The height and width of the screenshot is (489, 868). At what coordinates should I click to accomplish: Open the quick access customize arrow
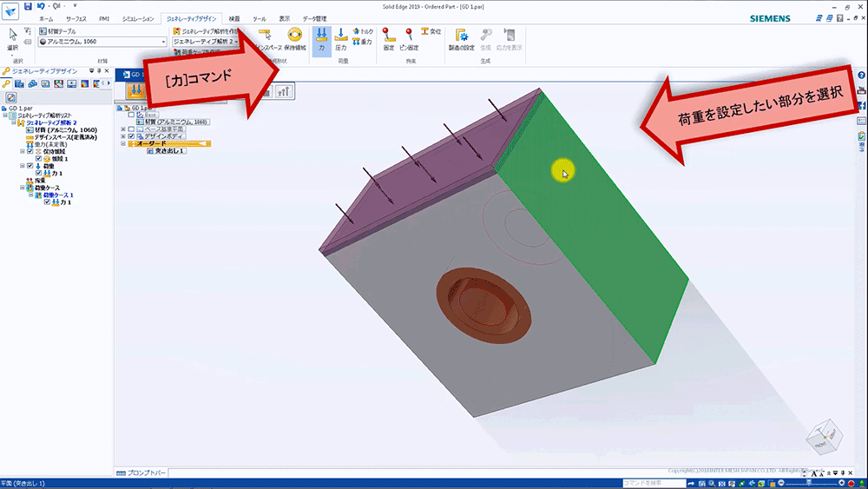[x=75, y=6]
